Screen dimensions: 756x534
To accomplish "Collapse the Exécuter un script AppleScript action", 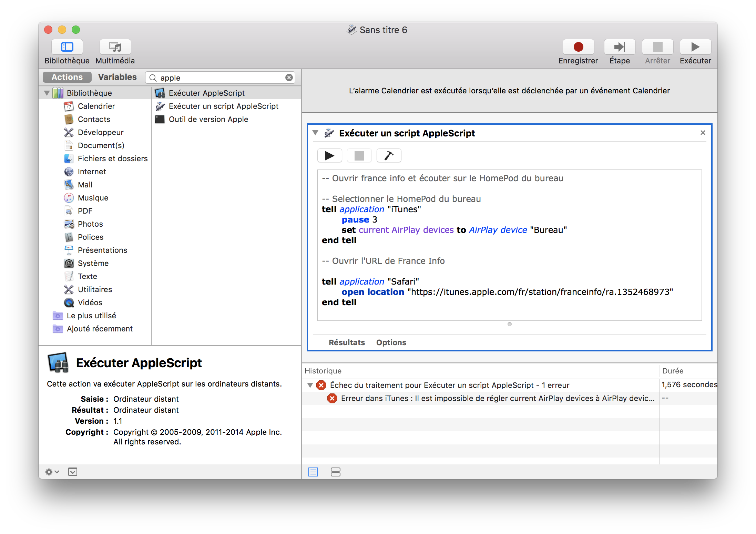I will [315, 133].
